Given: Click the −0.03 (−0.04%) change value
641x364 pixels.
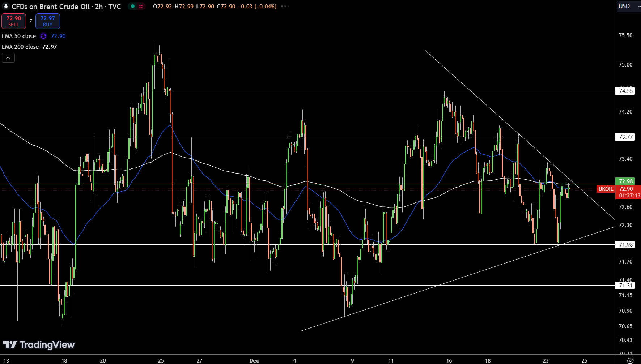Looking at the screenshot, I should click(257, 6).
